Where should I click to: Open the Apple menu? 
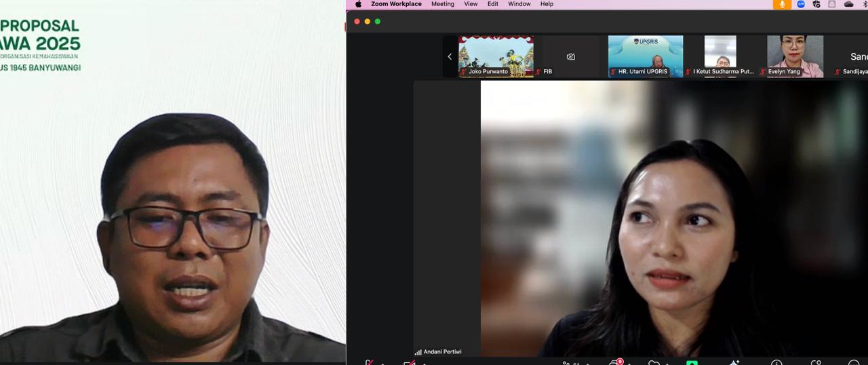(359, 4)
